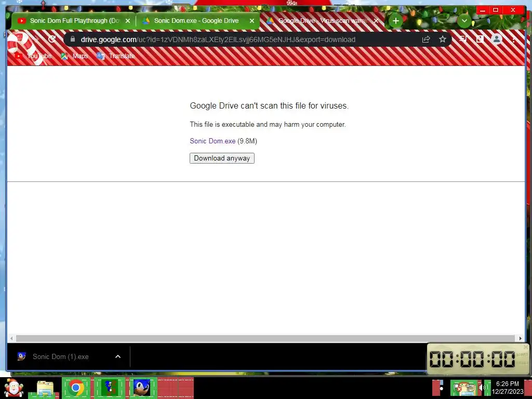Open the Santa Start menu button
532x399 pixels.
click(14, 388)
